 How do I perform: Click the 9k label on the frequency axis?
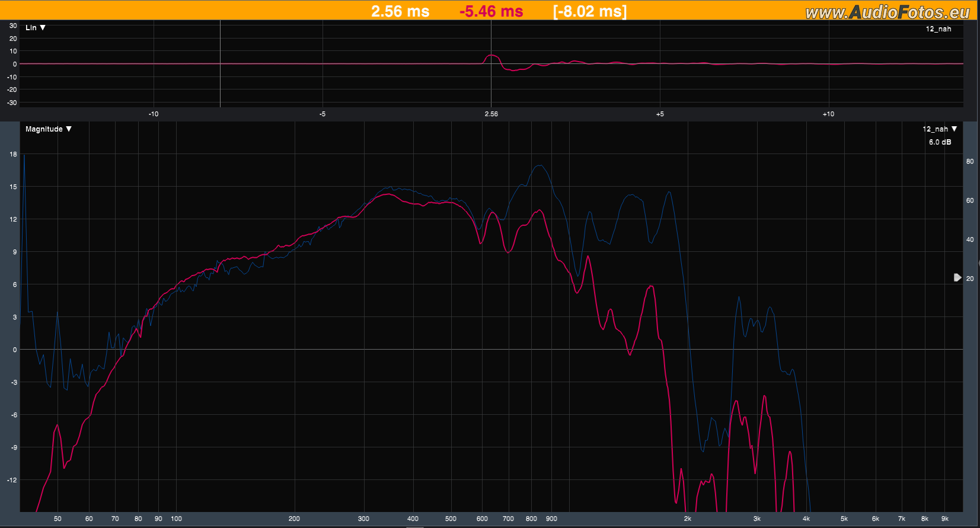pyautogui.click(x=945, y=519)
